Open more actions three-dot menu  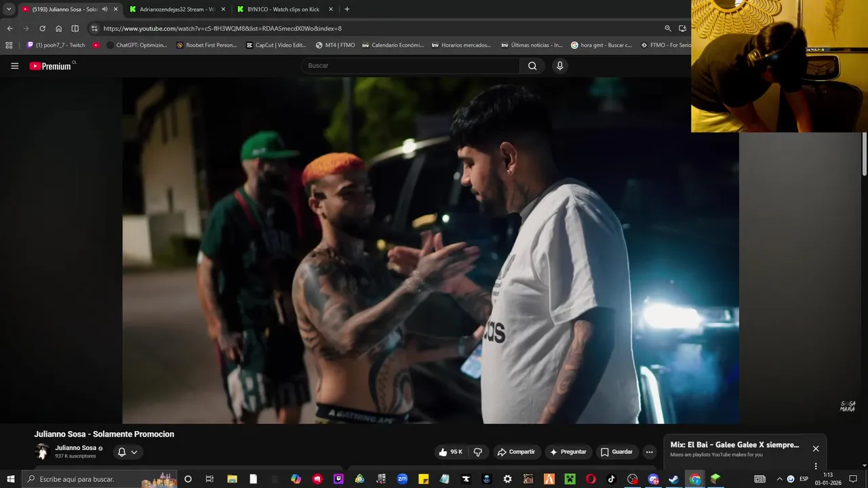[x=649, y=452]
